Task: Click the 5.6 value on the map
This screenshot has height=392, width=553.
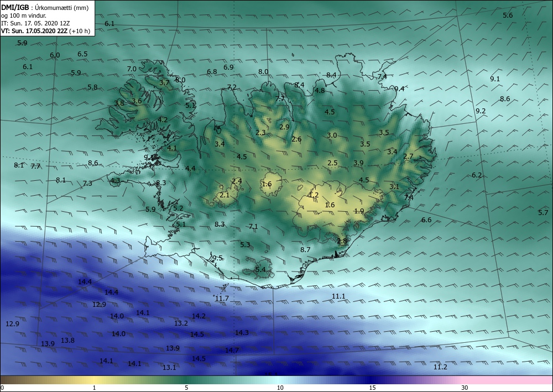Action: coord(508,15)
